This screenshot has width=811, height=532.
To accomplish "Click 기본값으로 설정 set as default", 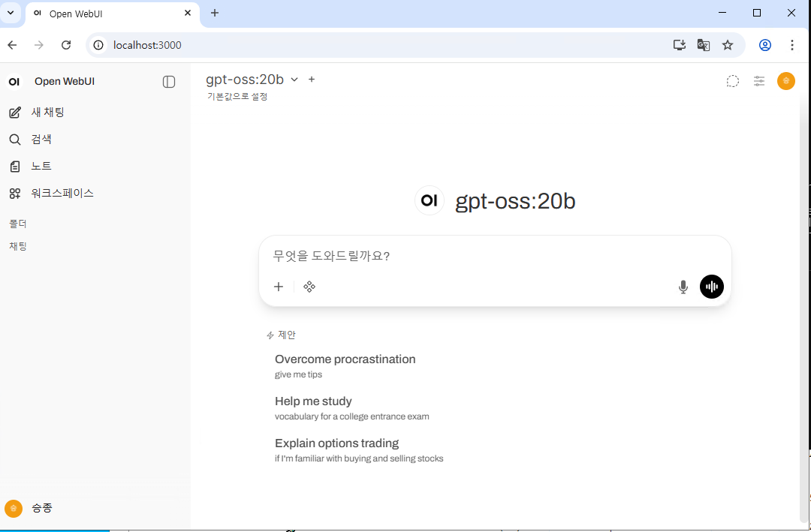I will tap(237, 96).
